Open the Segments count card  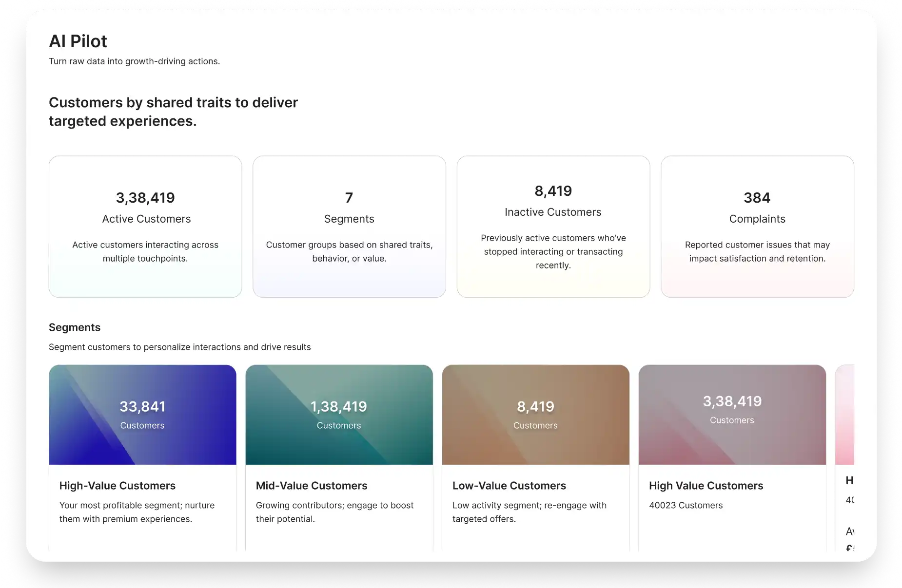pos(349,226)
